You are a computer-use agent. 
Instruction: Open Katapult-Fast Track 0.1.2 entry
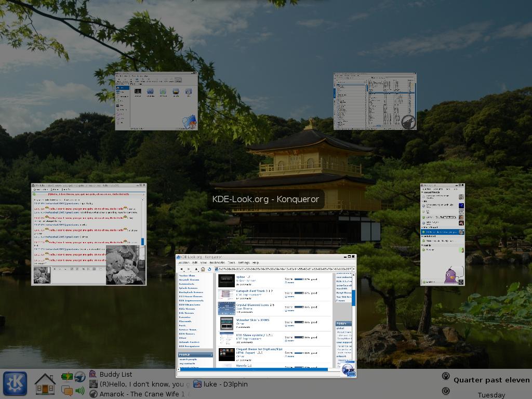coord(255,291)
